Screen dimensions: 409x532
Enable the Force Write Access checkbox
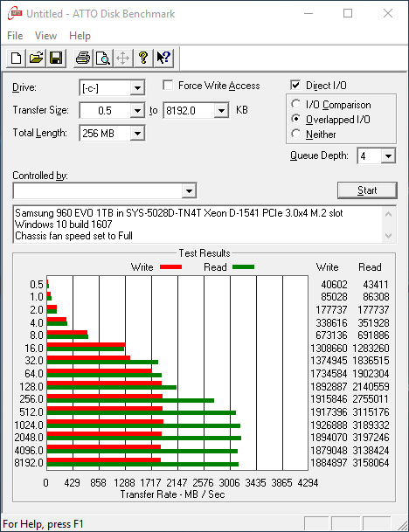[168, 85]
